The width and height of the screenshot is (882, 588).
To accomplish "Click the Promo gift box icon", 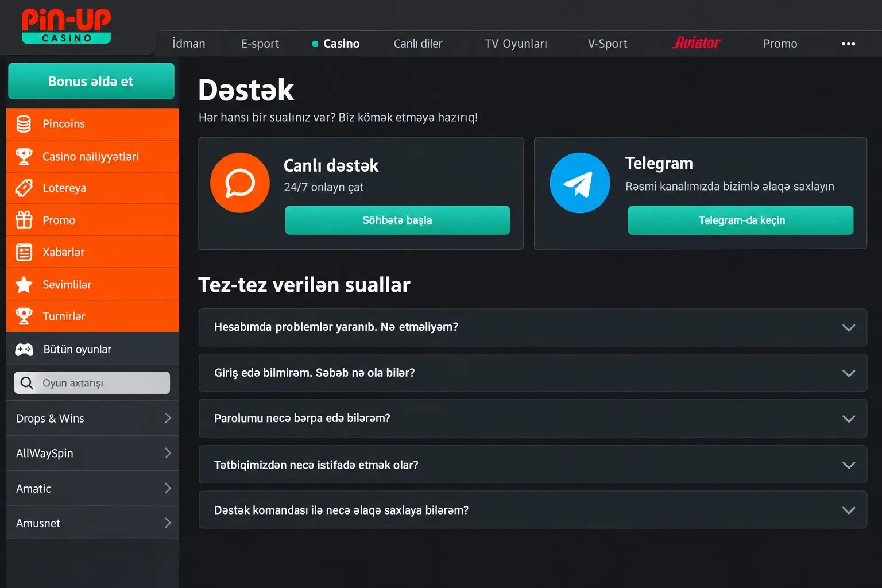I will [24, 220].
